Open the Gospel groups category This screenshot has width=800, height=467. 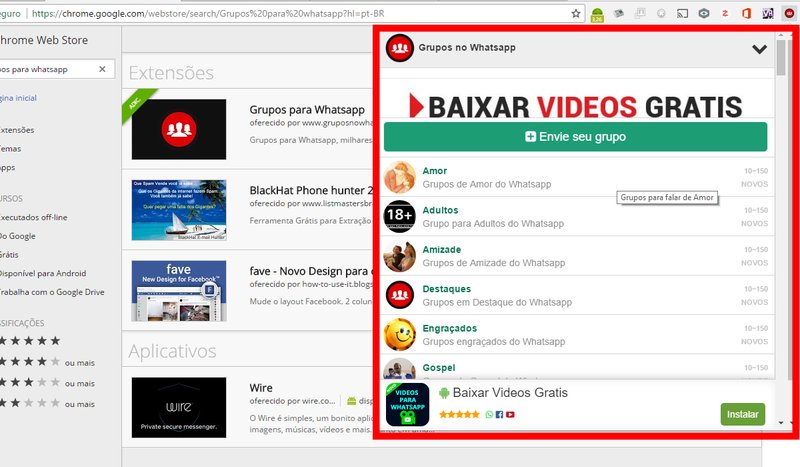point(577,367)
